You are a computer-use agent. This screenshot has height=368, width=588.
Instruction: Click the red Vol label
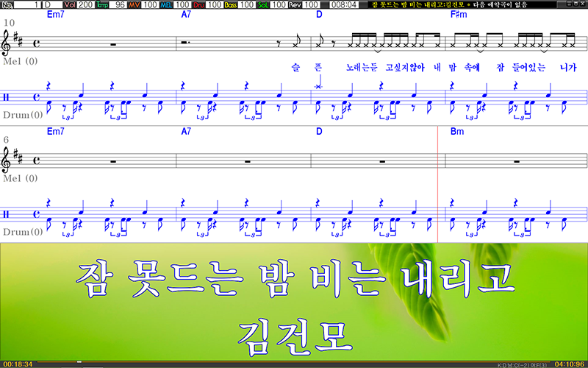click(70, 4)
